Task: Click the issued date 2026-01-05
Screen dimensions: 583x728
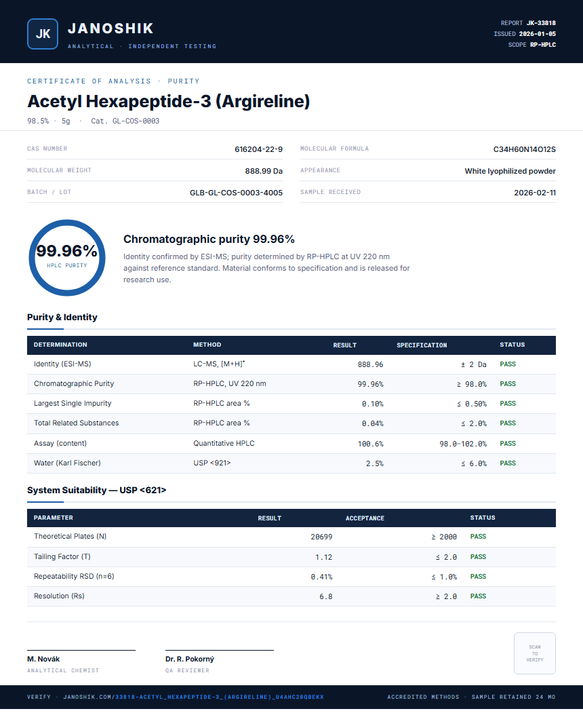Action: [x=537, y=34]
